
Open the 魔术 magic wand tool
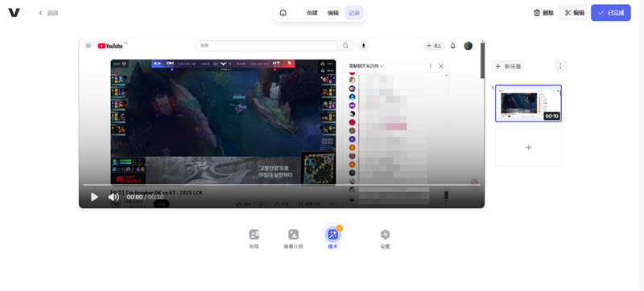coord(332,238)
